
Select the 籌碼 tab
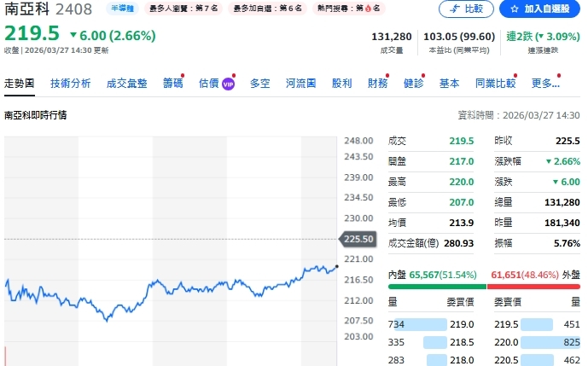pos(172,84)
